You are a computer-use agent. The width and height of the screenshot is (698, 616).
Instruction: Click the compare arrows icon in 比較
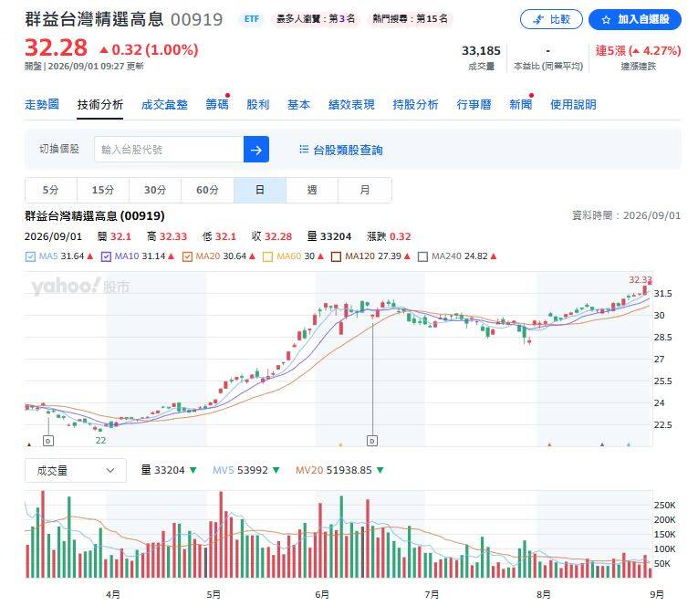[538, 19]
